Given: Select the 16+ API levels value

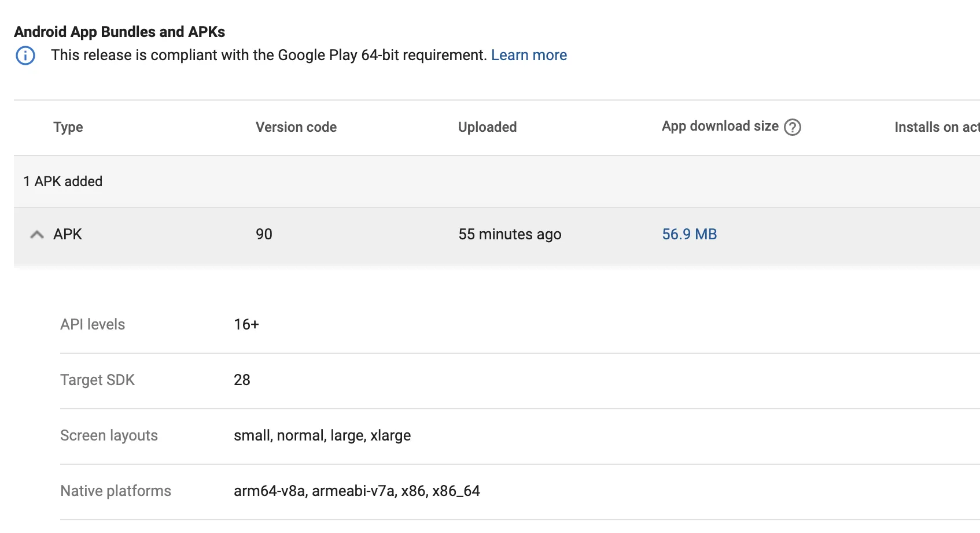Looking at the screenshot, I should click(246, 324).
